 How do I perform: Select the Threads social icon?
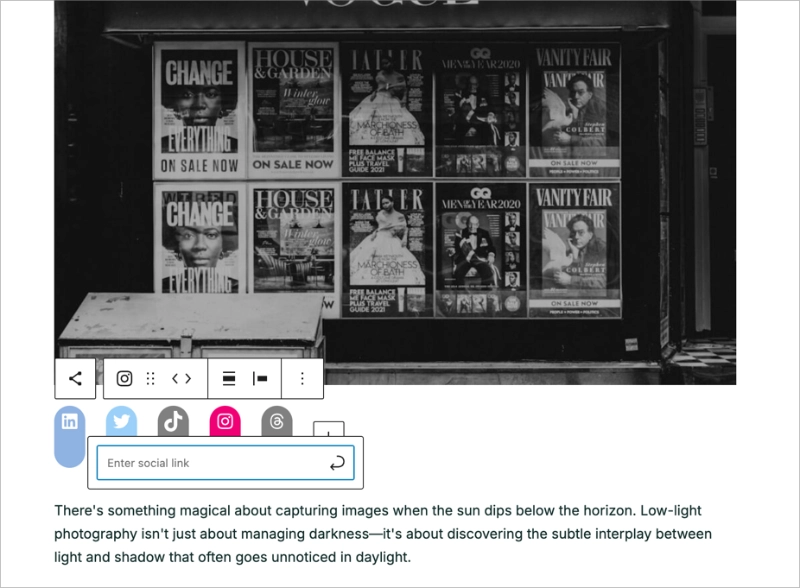277,422
